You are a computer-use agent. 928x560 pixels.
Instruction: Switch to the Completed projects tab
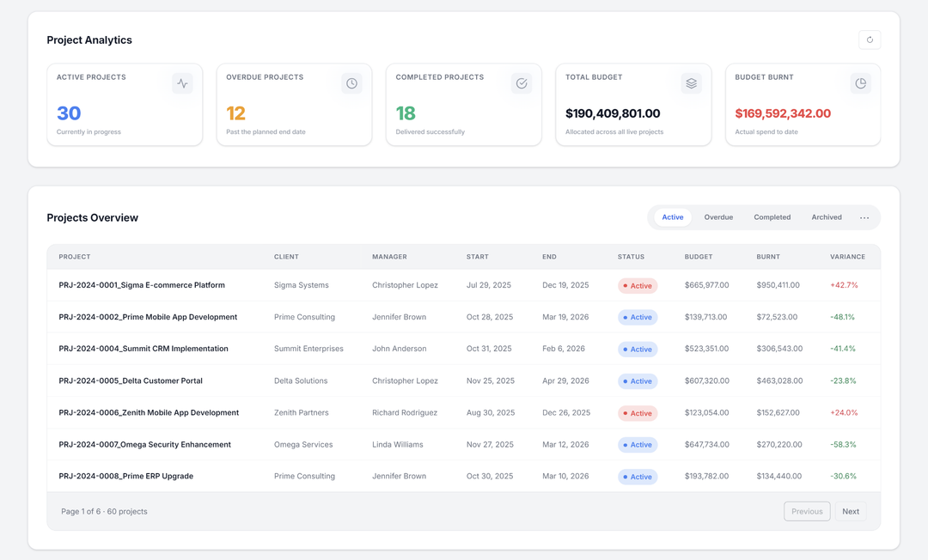coord(772,217)
